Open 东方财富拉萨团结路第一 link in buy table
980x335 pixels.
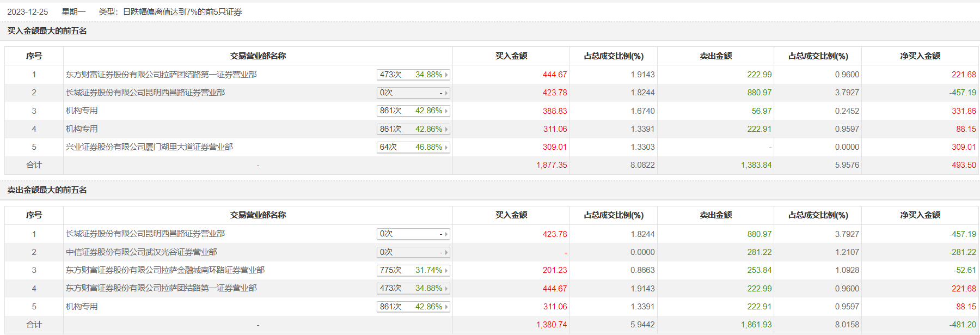(161, 75)
